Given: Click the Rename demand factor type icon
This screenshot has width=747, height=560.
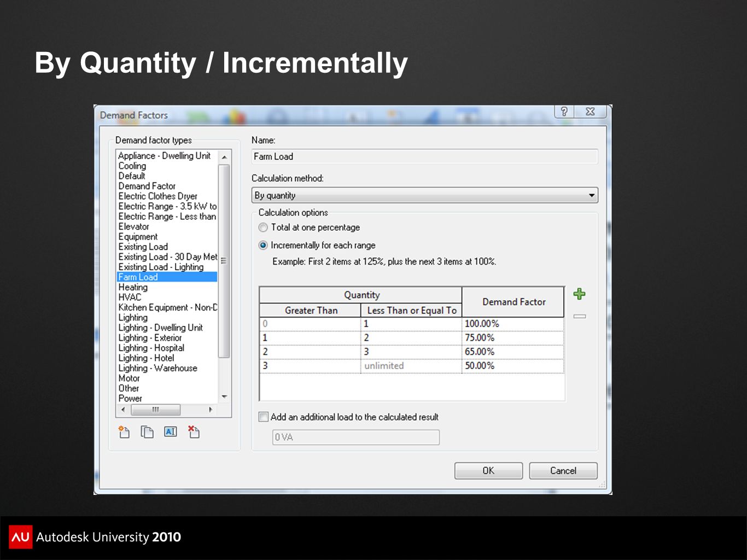Looking at the screenshot, I should coord(171,432).
